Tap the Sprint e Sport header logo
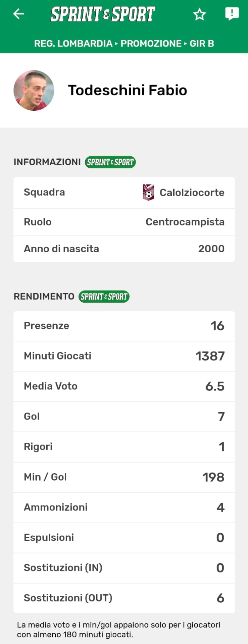Viewport: 248px width, 644px height. point(103,14)
